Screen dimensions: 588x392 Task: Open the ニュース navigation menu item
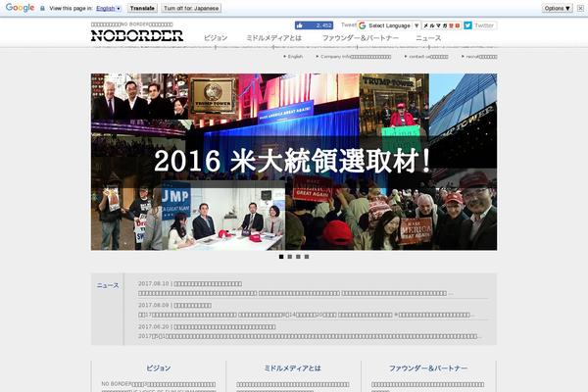[428, 38]
